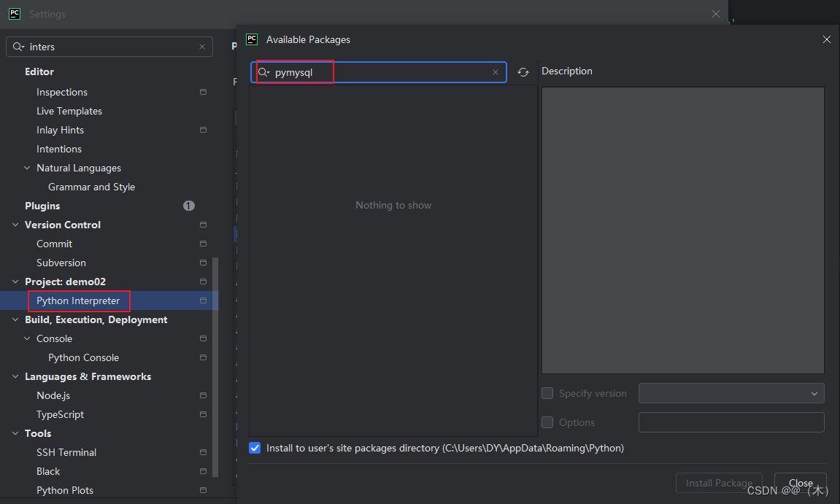The height and width of the screenshot is (504, 840).
Task: Click the settings tree scrollbar
Action: (x=215, y=367)
